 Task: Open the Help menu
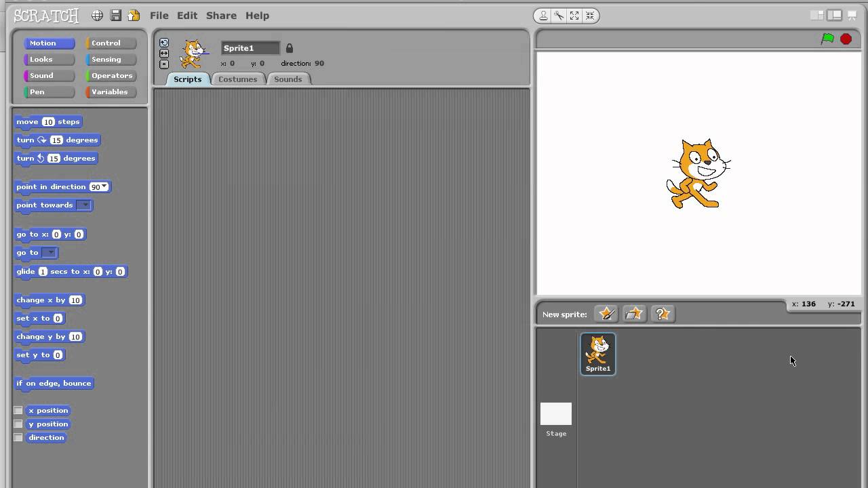click(x=257, y=16)
